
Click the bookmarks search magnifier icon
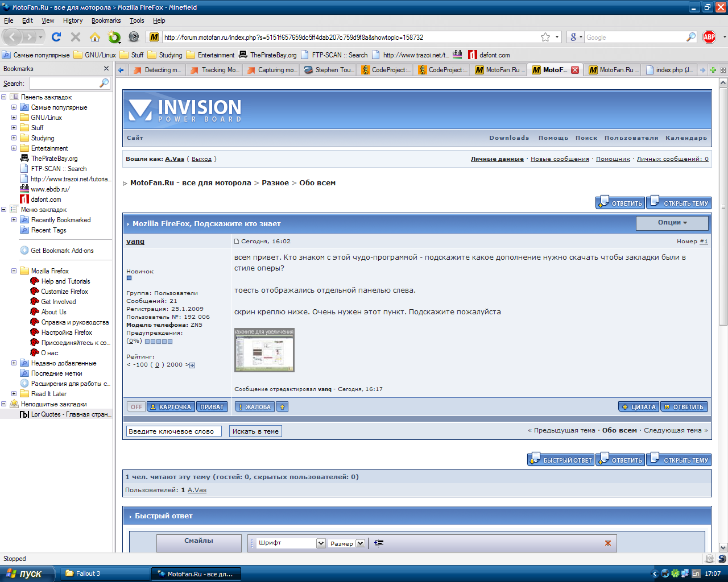pos(104,83)
